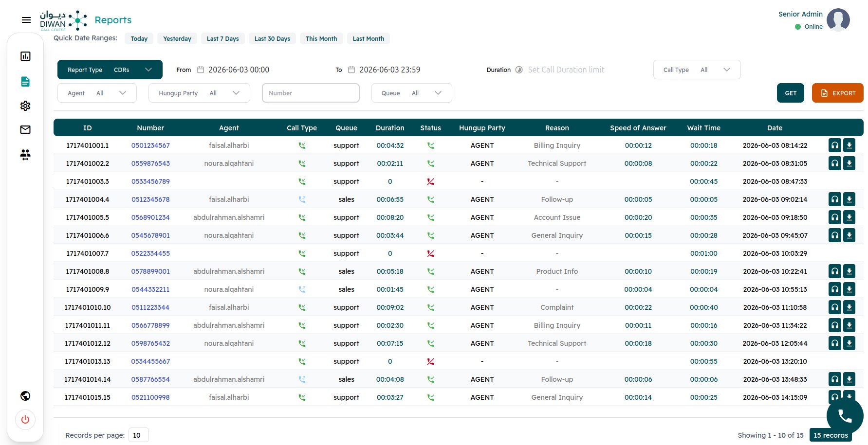The height and width of the screenshot is (445, 868).
Task: Select the This Month range
Action: pos(321,38)
